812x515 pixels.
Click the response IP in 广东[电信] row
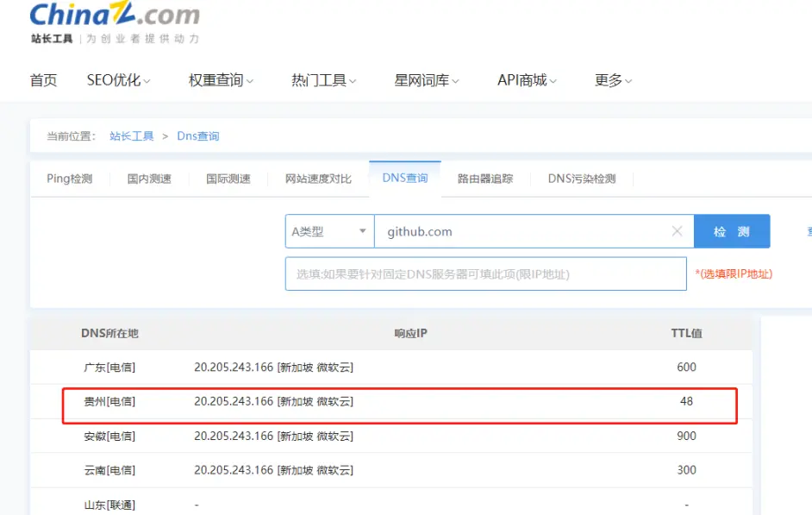(274, 367)
